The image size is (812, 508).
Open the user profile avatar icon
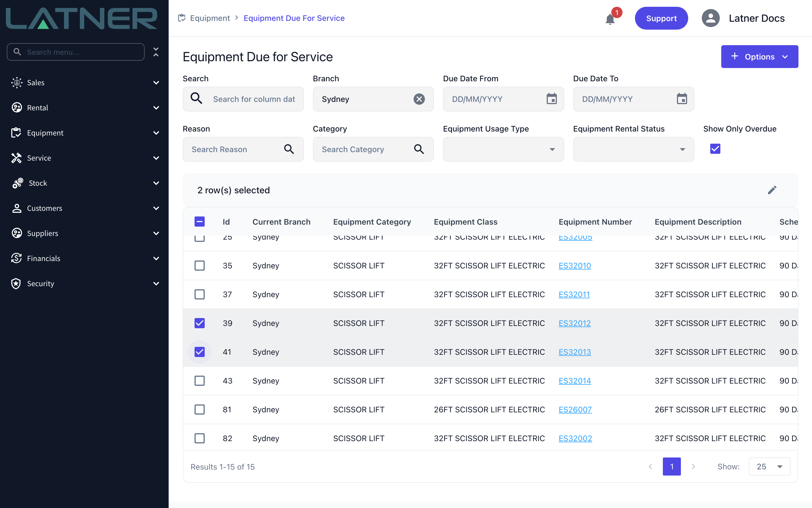click(x=710, y=18)
